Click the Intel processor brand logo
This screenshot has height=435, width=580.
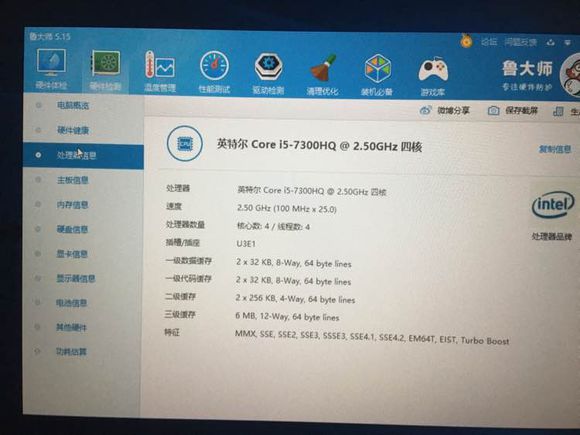553,204
